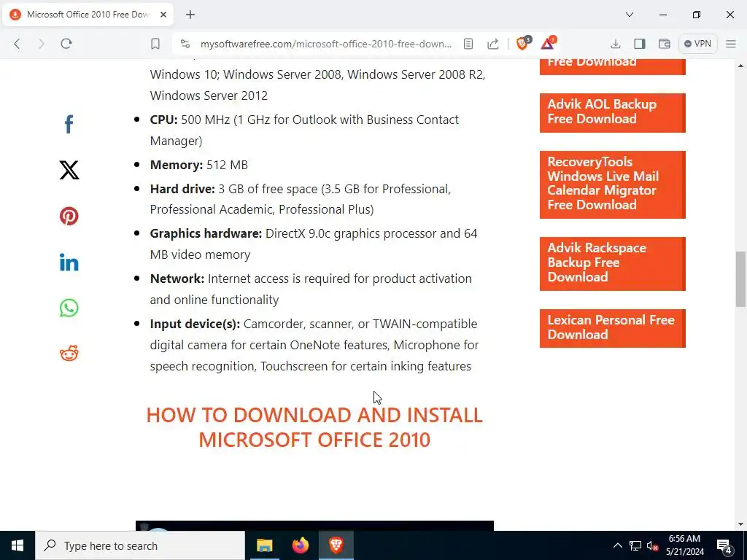The height and width of the screenshot is (560, 747).
Task: Click the scrollbar down arrow
Action: 740,524
